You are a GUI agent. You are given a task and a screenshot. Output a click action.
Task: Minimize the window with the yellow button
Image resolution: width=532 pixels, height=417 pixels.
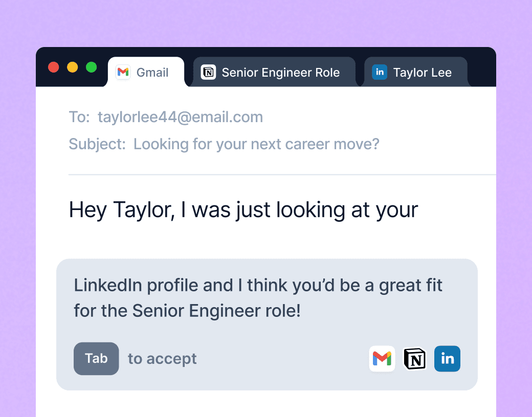(x=73, y=67)
